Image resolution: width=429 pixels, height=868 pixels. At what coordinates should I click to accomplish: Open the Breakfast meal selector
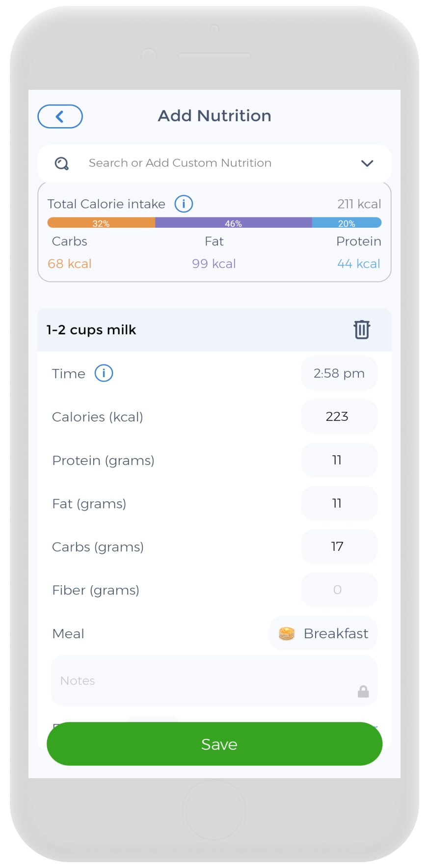click(324, 634)
